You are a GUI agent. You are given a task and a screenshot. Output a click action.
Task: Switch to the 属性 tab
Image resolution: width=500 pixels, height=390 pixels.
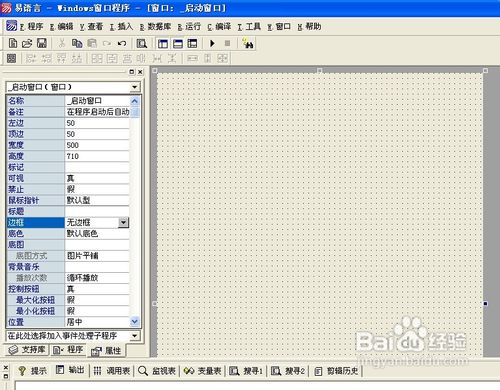coord(106,351)
